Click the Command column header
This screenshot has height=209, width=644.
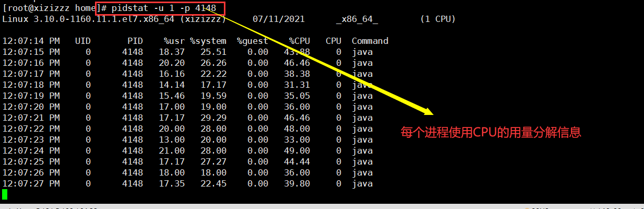click(370, 41)
